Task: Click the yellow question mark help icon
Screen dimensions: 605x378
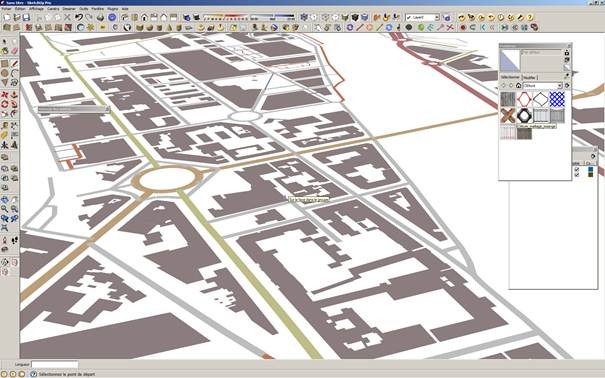Action: tap(530, 17)
